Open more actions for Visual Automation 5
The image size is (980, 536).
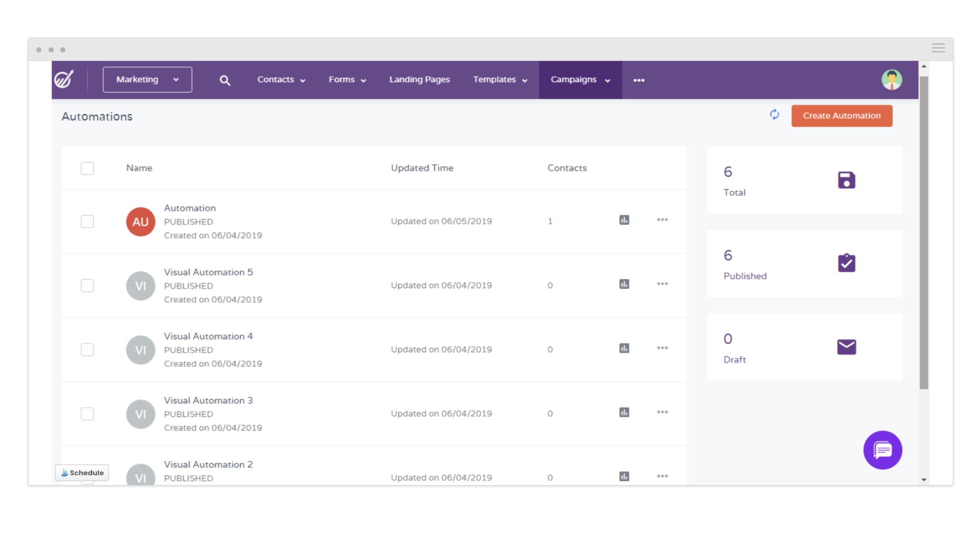click(x=662, y=284)
